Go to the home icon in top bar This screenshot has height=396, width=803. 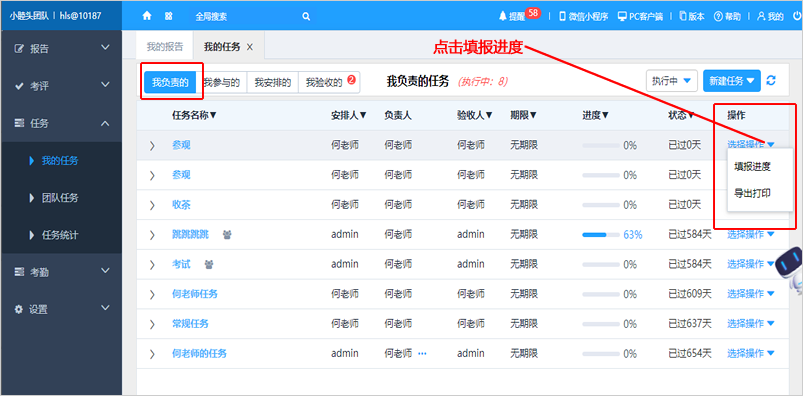tap(147, 16)
